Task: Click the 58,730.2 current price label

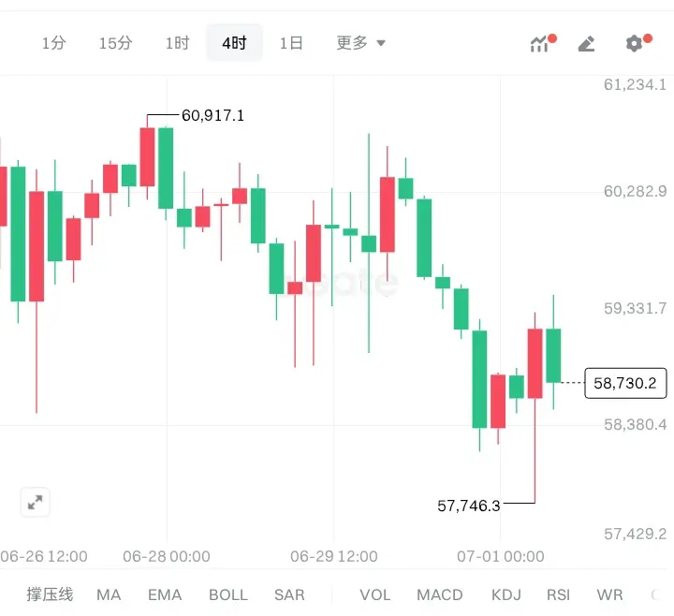Action: tap(625, 383)
